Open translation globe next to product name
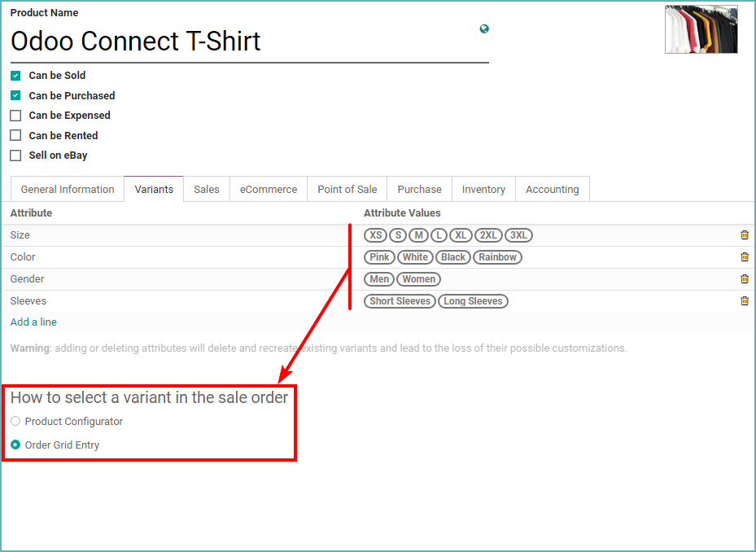 (x=484, y=28)
